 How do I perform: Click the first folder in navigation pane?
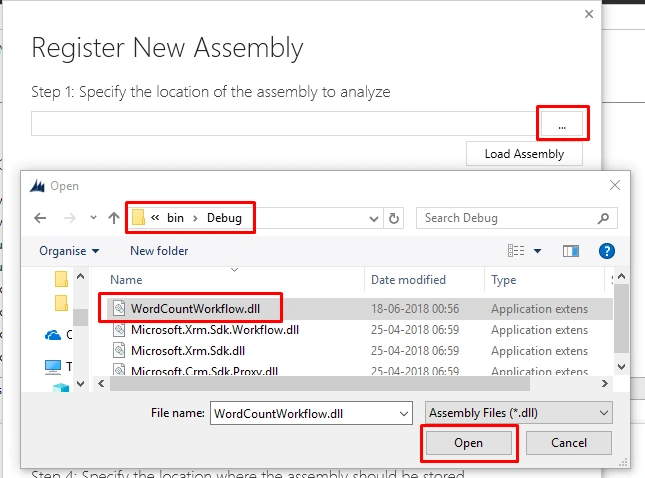pyautogui.click(x=61, y=279)
